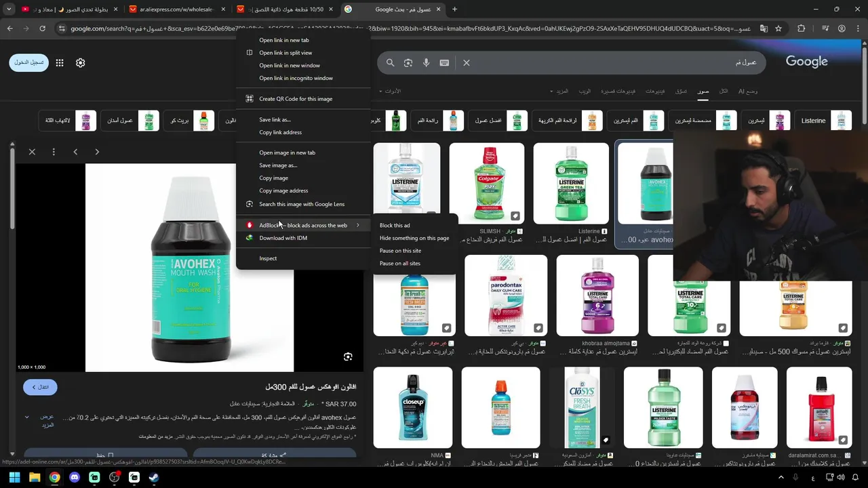Screen dimensions: 868x488
Task: Open the Google apps grid
Action: [x=60, y=62]
